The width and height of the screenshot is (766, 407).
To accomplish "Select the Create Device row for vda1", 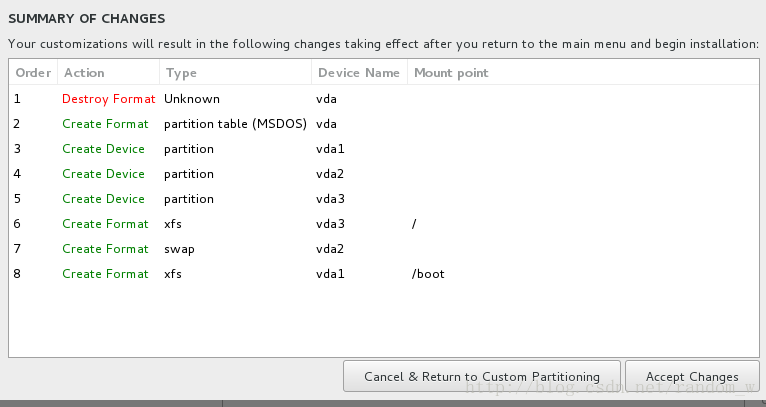I will pyautogui.click(x=384, y=149).
